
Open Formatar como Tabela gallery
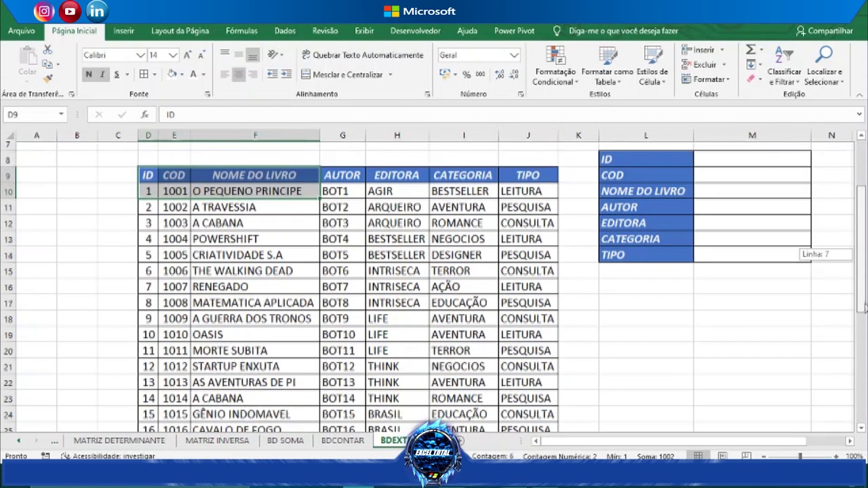607,66
